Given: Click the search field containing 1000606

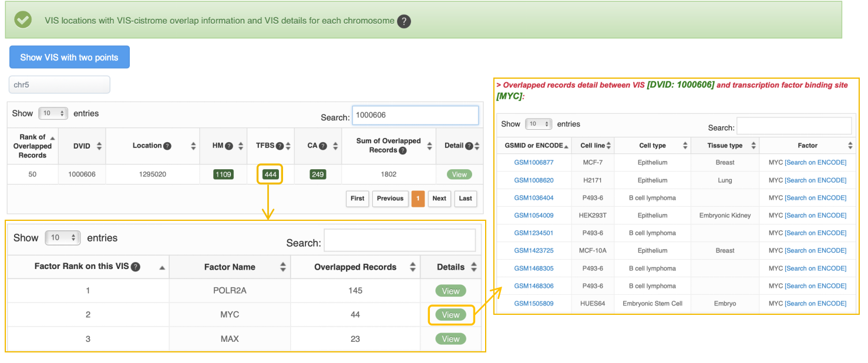Looking at the screenshot, I should 415,115.
